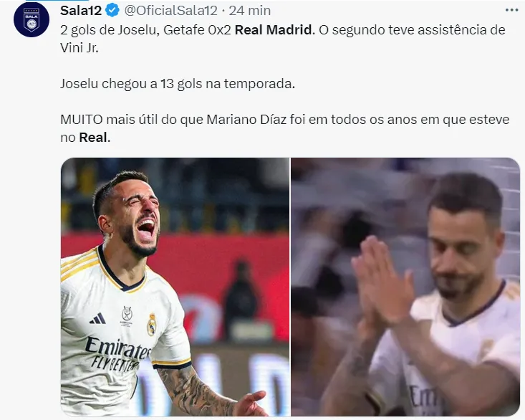Click the Adidas logo on the jersey

click(98, 318)
